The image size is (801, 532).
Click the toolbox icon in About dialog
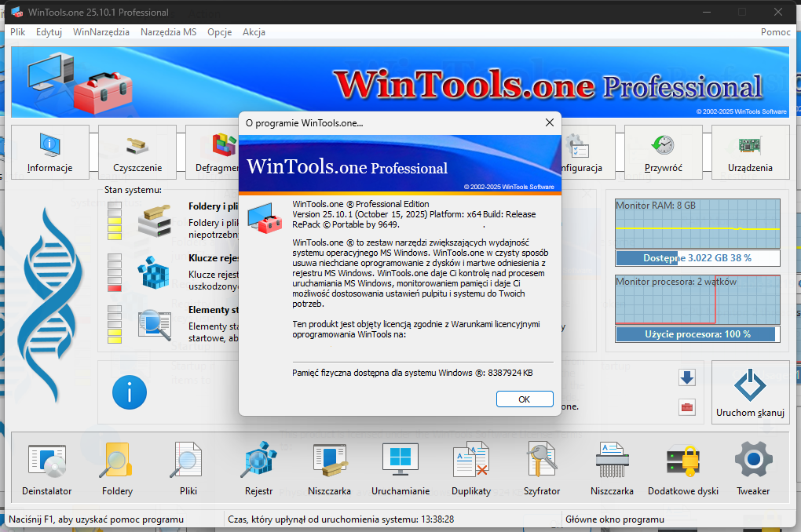coord(265,217)
